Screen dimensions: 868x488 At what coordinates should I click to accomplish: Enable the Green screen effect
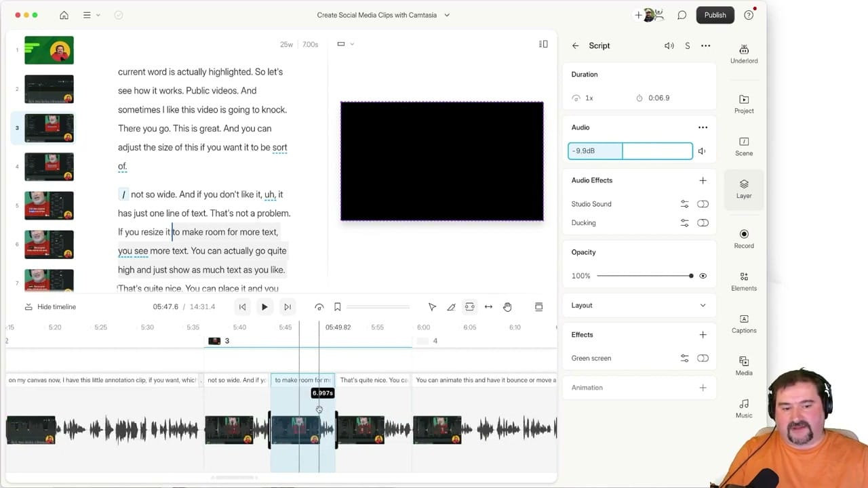click(x=703, y=358)
